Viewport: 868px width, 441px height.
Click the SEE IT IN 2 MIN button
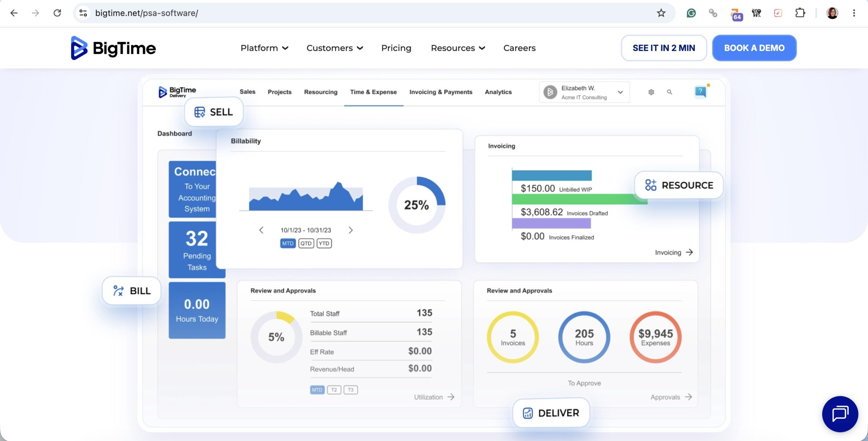(664, 48)
